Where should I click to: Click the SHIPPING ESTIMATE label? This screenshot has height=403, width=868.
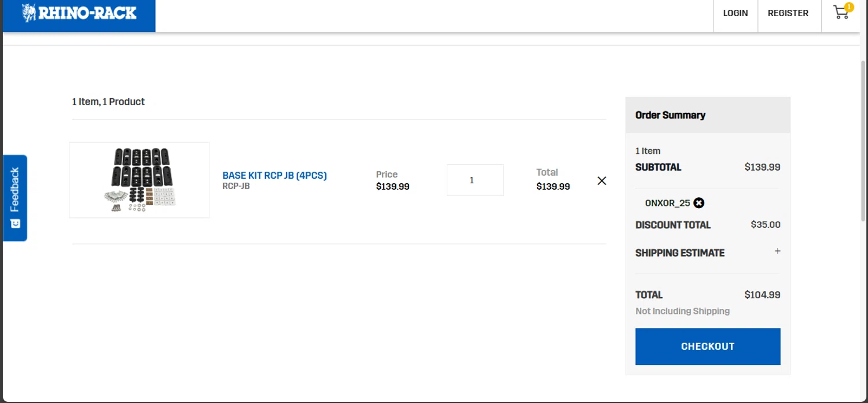pyautogui.click(x=679, y=253)
